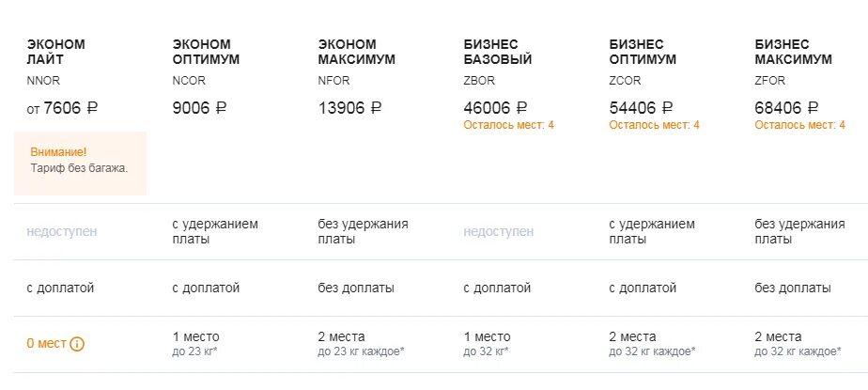The height and width of the screenshot is (390, 868).
Task: Click the price от 7606 ₽
Action: pyautogui.click(x=62, y=107)
